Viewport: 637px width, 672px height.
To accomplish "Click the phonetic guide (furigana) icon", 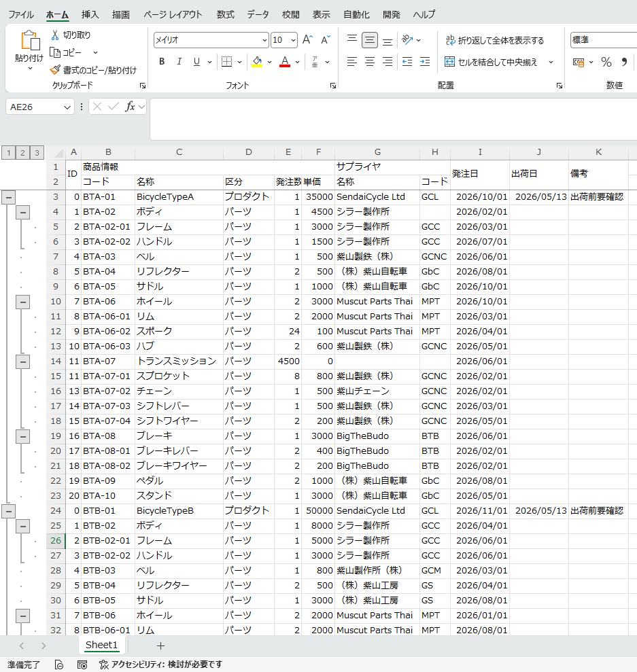I will point(315,62).
